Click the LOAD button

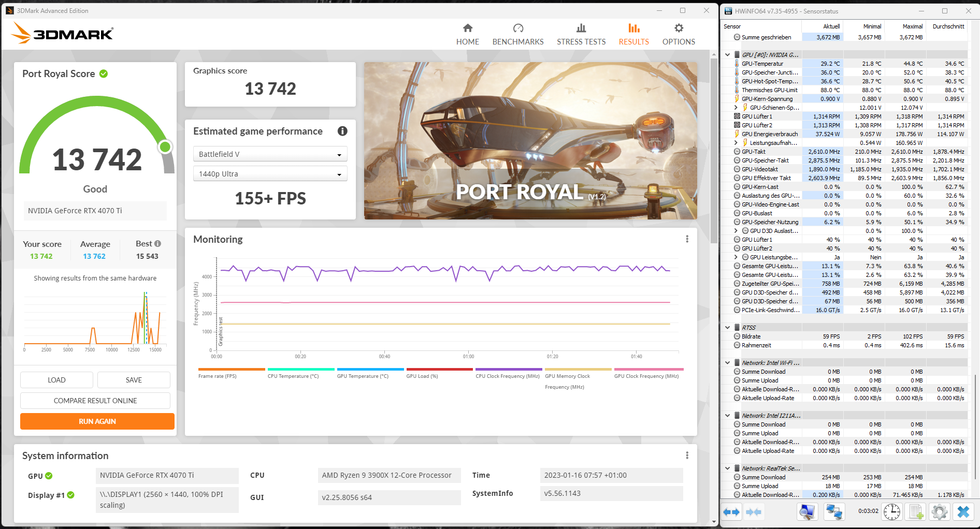[x=56, y=380]
